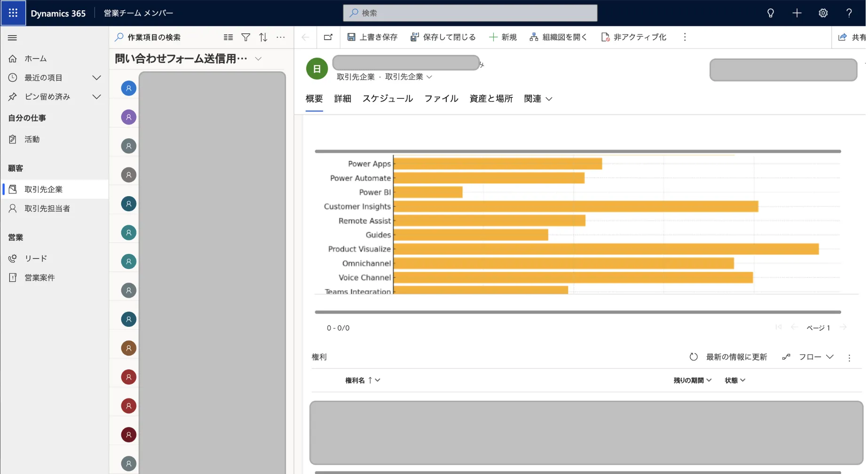Click the plus quick create icon
Image resolution: width=868 pixels, height=474 pixels.
(x=797, y=13)
